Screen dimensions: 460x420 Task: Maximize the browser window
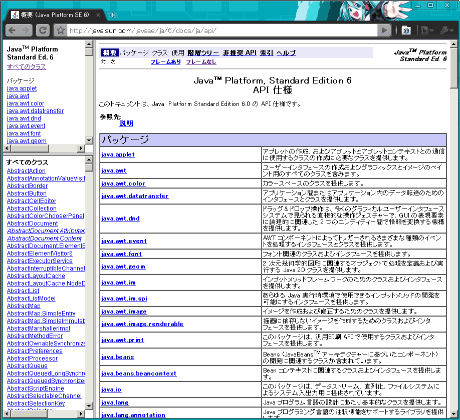click(x=431, y=5)
